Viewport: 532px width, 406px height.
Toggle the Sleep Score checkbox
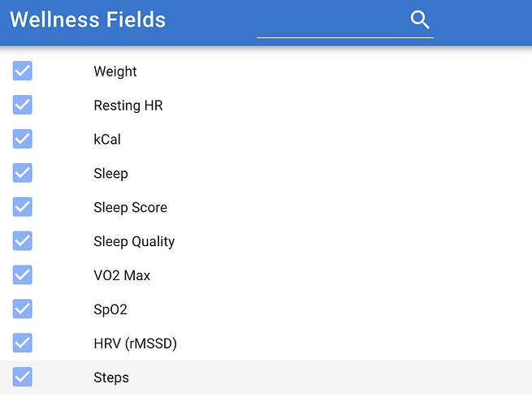(x=23, y=206)
